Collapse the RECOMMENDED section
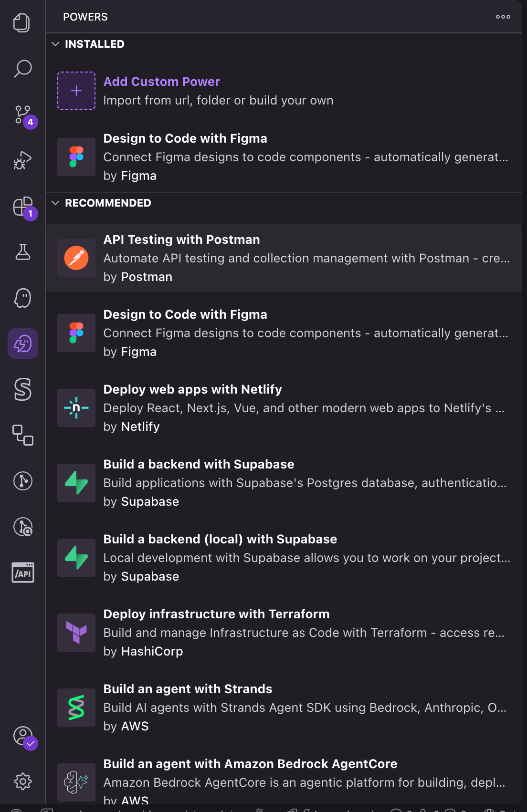527x812 pixels. tap(55, 203)
